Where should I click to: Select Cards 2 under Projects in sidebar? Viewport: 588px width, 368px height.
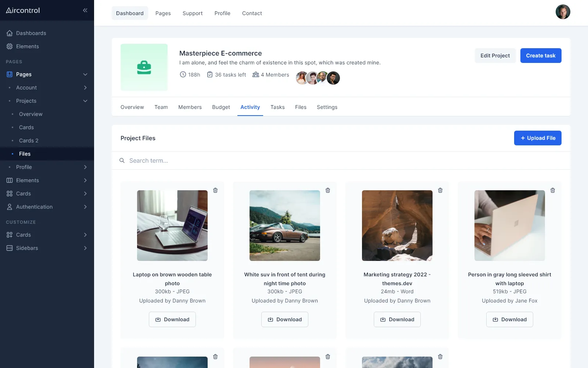coord(47,141)
